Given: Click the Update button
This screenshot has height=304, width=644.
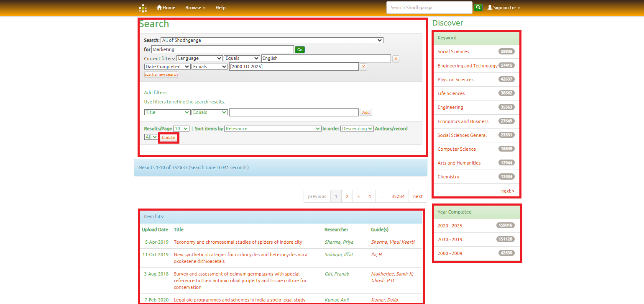Looking at the screenshot, I should 169,137.
